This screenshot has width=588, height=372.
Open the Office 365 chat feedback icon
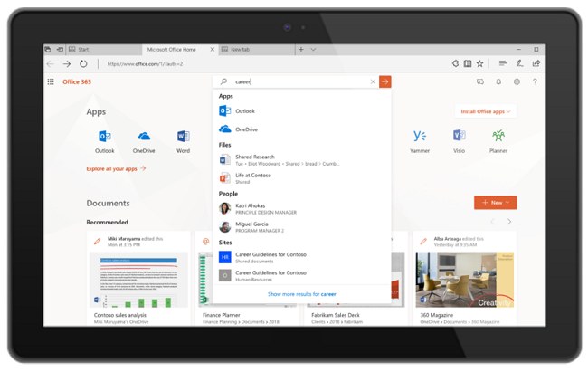coord(480,81)
